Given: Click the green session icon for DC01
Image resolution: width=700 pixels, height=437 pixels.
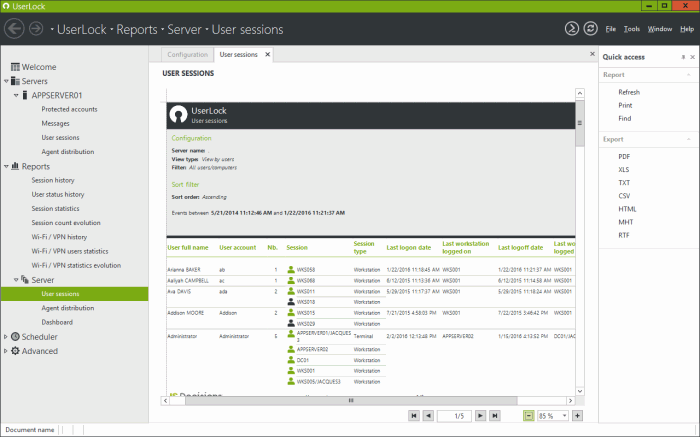Looking at the screenshot, I should coord(291,360).
